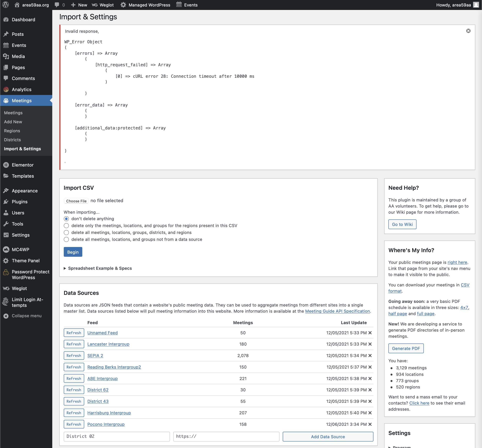This screenshot has width=482, height=448.
Task: Click the Managed WordPress gear icon
Action: [123, 5]
